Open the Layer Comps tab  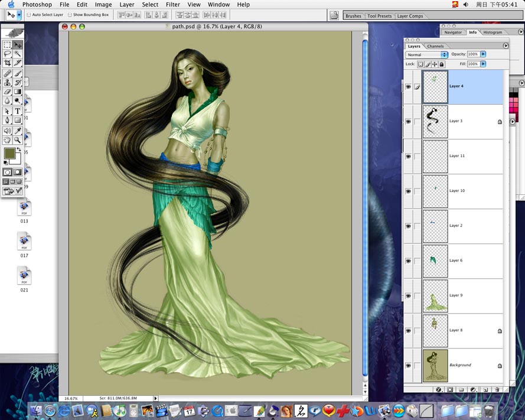(x=410, y=16)
